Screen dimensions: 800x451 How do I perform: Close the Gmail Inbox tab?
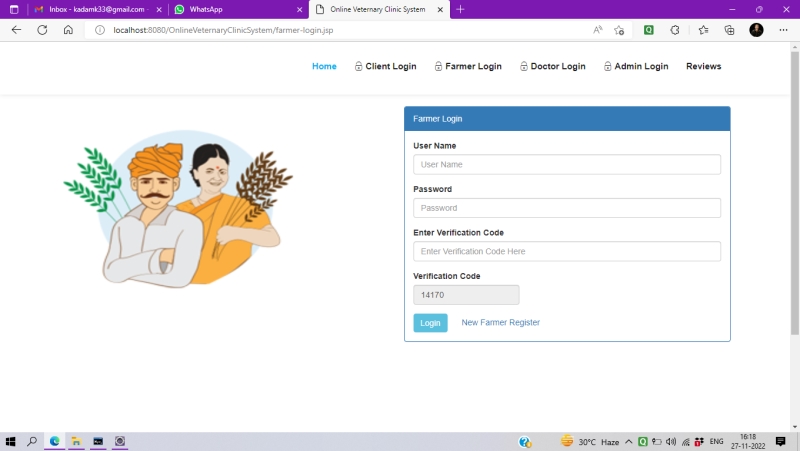coord(159,9)
